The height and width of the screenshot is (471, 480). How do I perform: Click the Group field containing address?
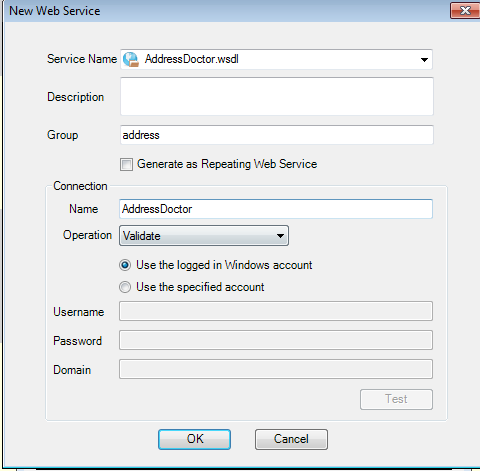click(x=277, y=135)
